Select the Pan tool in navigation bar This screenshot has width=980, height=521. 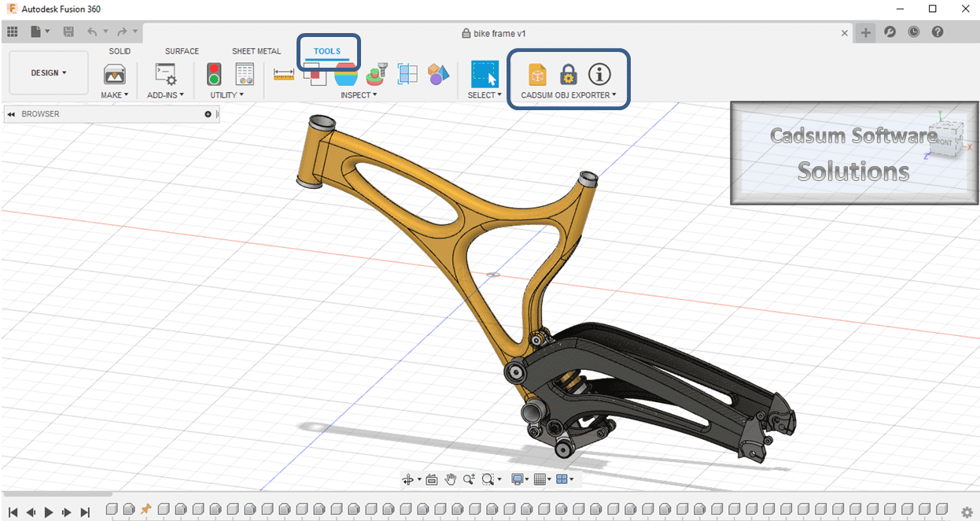coord(450,479)
